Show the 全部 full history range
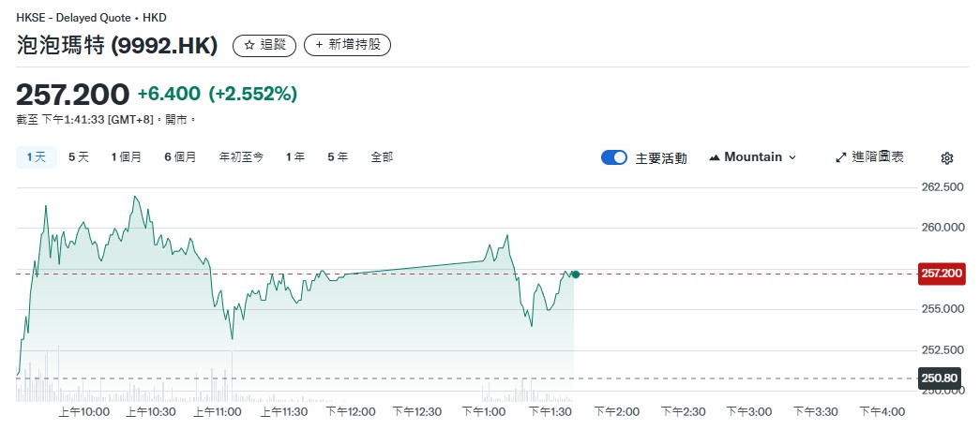The height and width of the screenshot is (430, 980). 382,157
